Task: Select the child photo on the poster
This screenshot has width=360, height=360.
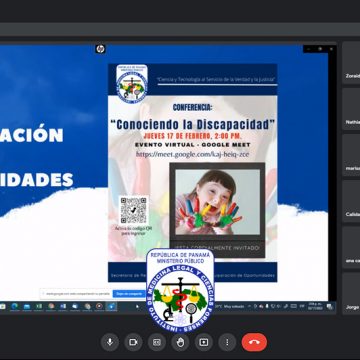Action: pos(217,202)
